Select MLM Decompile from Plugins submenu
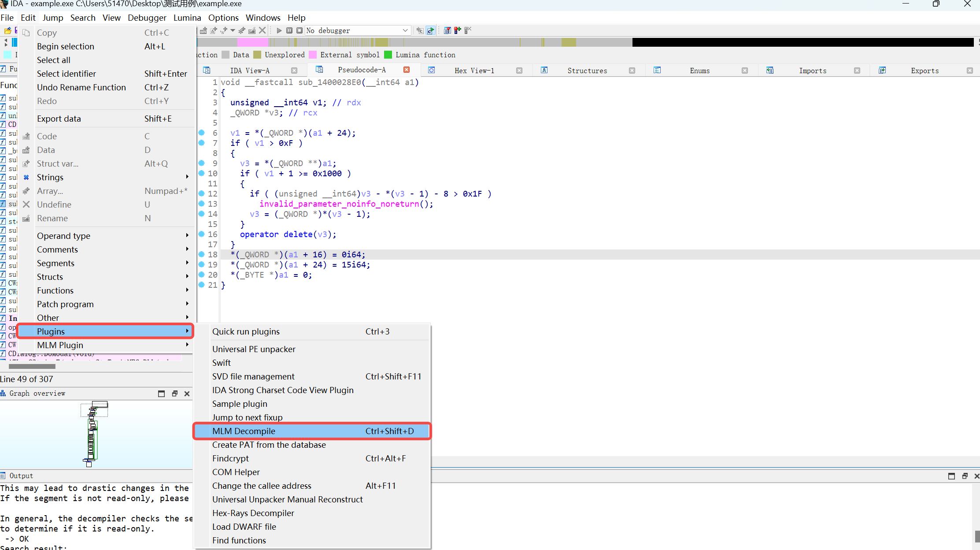This screenshot has height=550, width=980. pyautogui.click(x=312, y=431)
